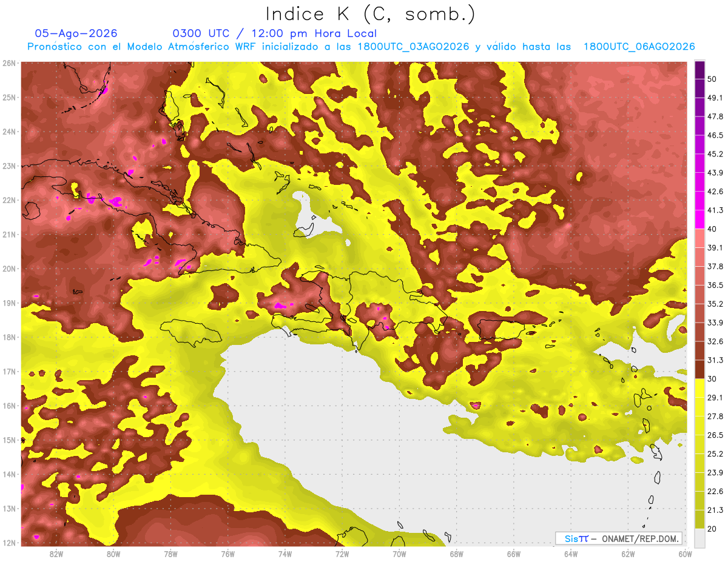Click the longitude label '74W'
Viewport: 728px width, 562px height.
point(285,554)
